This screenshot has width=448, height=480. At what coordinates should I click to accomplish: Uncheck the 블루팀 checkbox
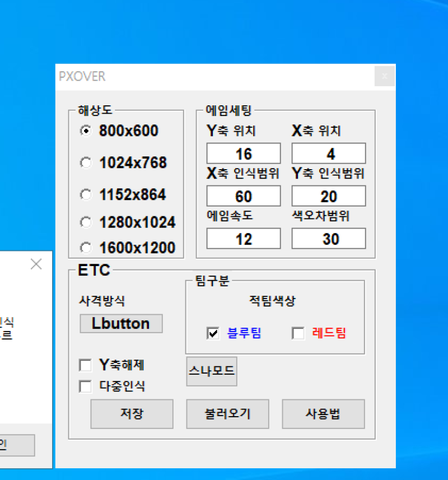[213, 334]
